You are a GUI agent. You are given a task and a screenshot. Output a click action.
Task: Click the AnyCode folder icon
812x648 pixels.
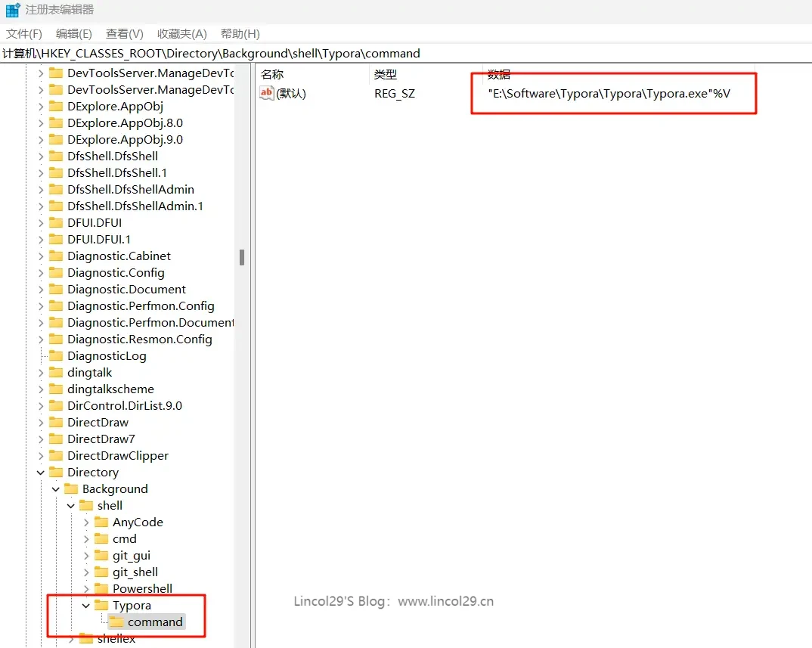[x=101, y=522]
